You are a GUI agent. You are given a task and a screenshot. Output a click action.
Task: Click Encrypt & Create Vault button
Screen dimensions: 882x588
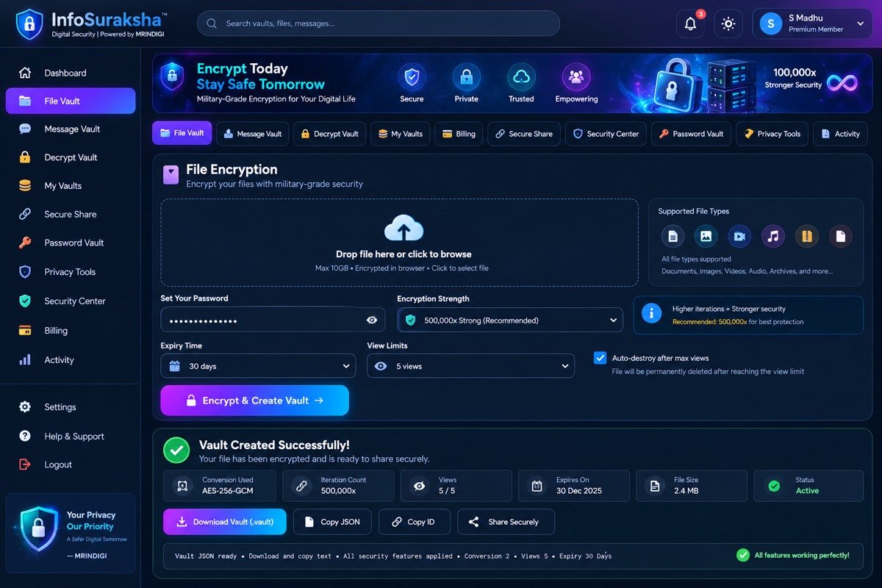click(x=255, y=401)
